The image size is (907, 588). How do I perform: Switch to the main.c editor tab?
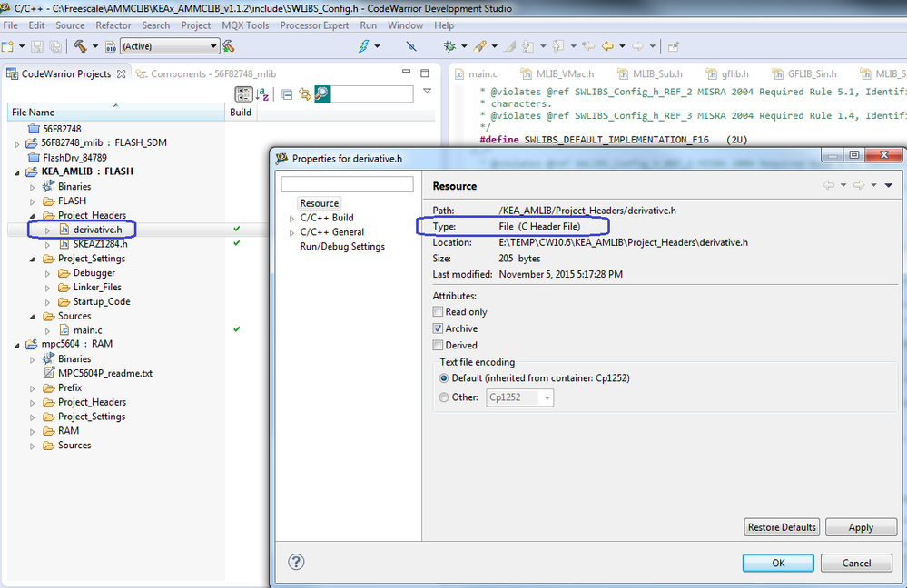coord(476,74)
